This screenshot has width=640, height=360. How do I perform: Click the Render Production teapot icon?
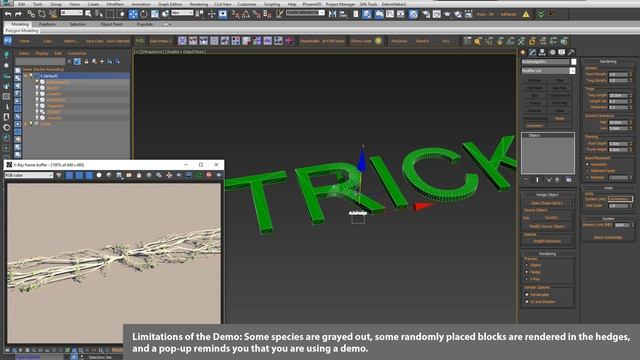[447, 14]
